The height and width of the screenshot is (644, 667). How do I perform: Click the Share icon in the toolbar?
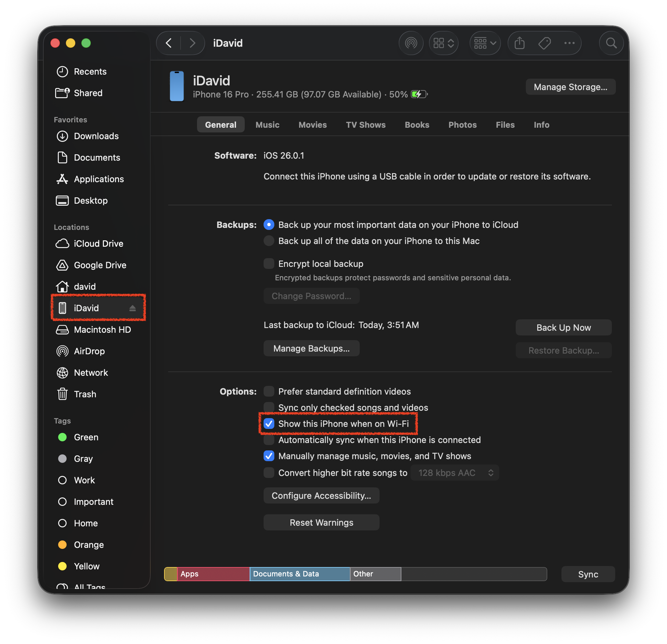point(519,43)
